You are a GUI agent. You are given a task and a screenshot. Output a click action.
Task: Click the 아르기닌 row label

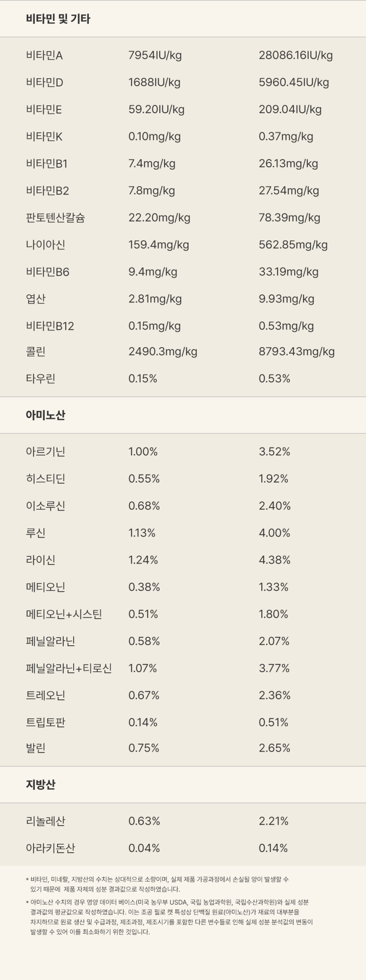click(x=46, y=452)
